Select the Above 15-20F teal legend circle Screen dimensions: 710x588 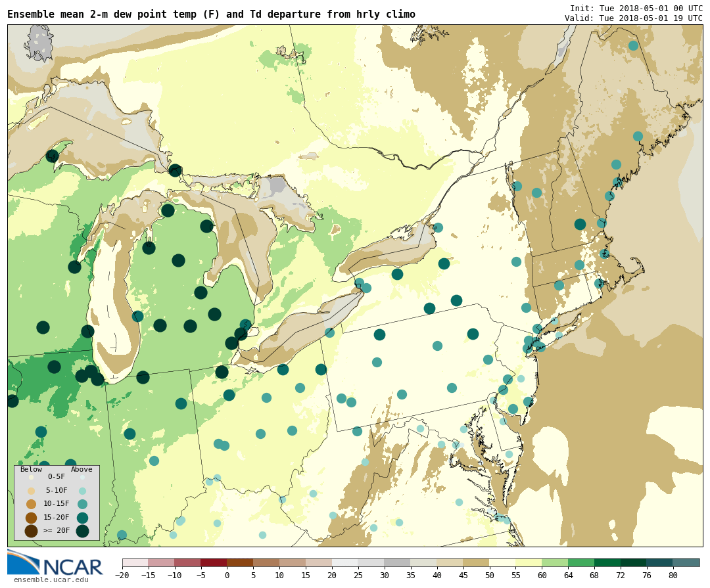point(82,518)
